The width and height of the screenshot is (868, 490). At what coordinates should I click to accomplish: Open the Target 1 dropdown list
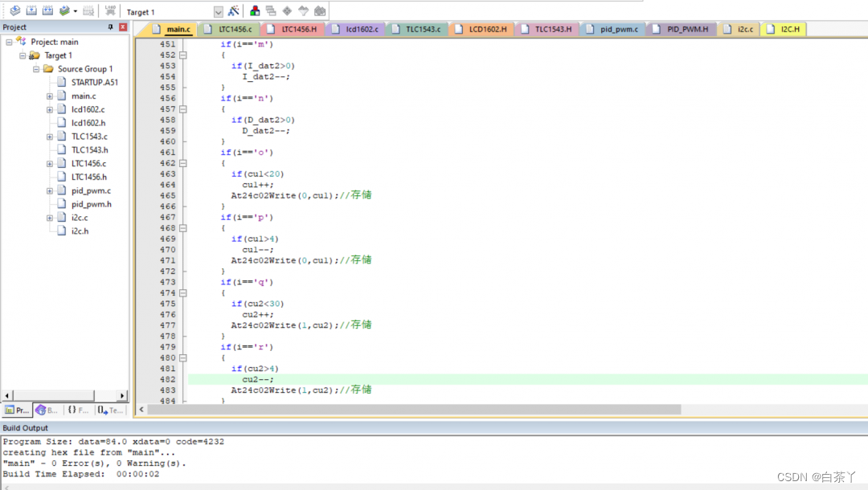pyautogui.click(x=219, y=12)
